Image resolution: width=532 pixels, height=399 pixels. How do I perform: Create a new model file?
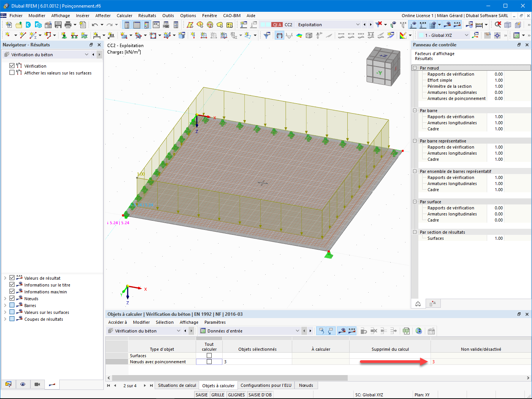pos(9,25)
